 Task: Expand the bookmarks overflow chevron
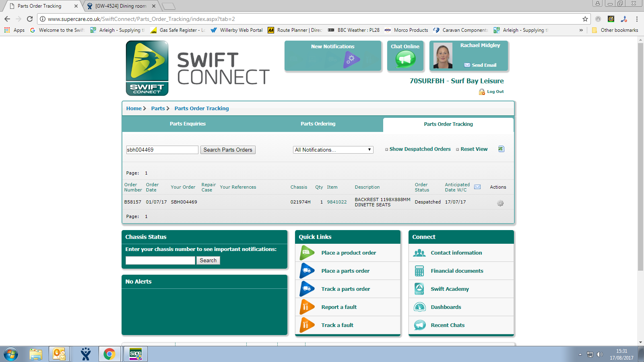click(x=581, y=30)
